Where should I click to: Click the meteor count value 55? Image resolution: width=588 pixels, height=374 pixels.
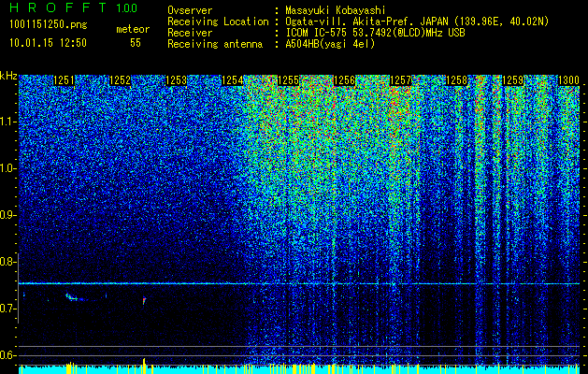[x=136, y=43]
